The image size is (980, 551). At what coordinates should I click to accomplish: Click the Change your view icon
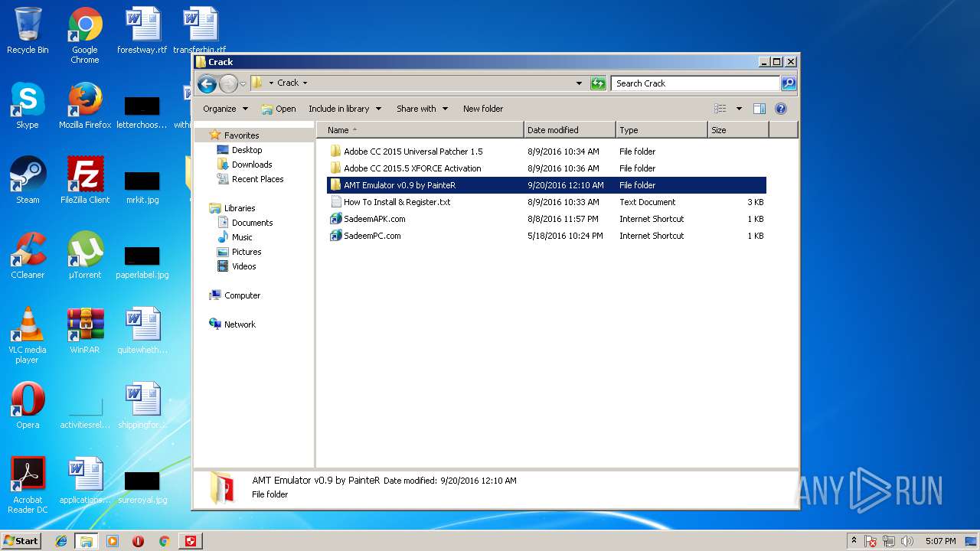[720, 109]
